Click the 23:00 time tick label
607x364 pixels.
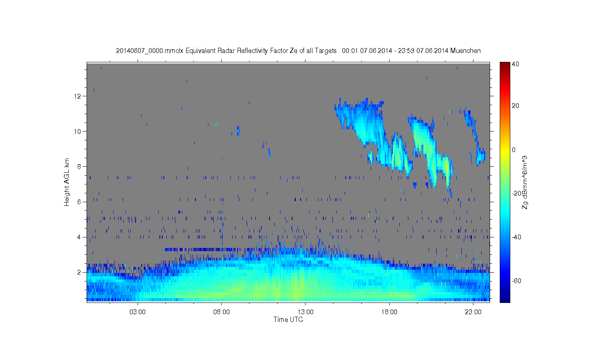[x=473, y=312]
